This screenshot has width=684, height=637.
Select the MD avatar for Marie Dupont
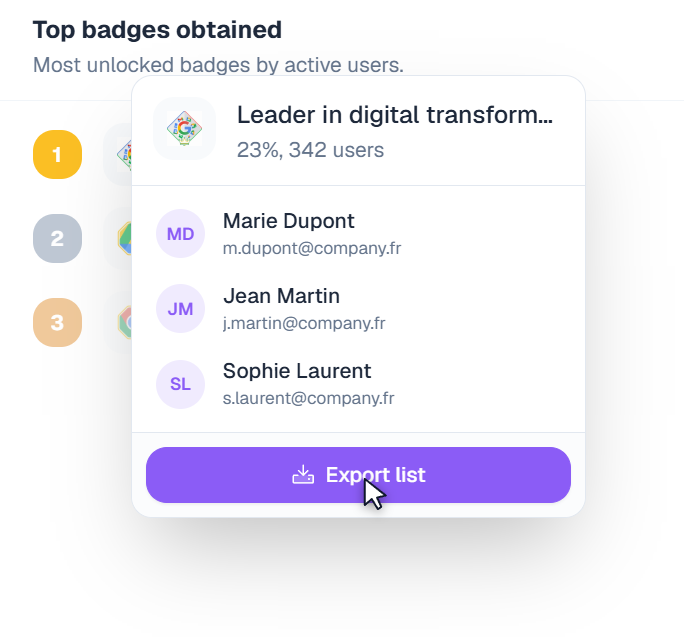point(180,234)
